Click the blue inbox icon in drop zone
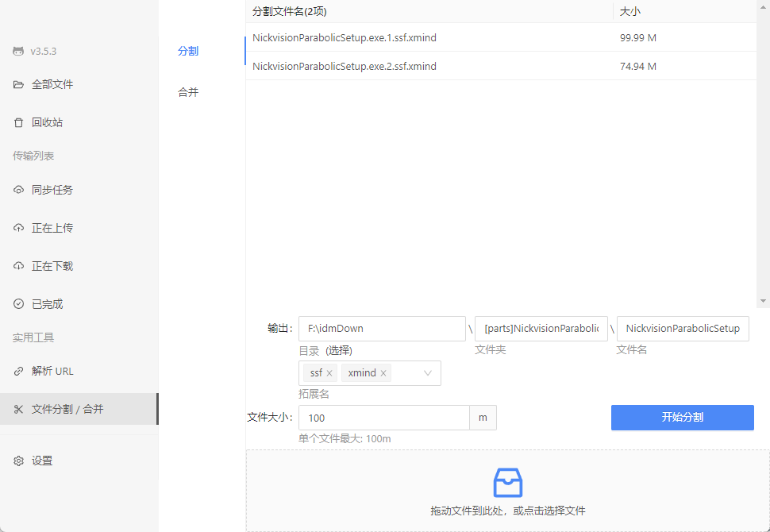The width and height of the screenshot is (770, 532). point(508,483)
